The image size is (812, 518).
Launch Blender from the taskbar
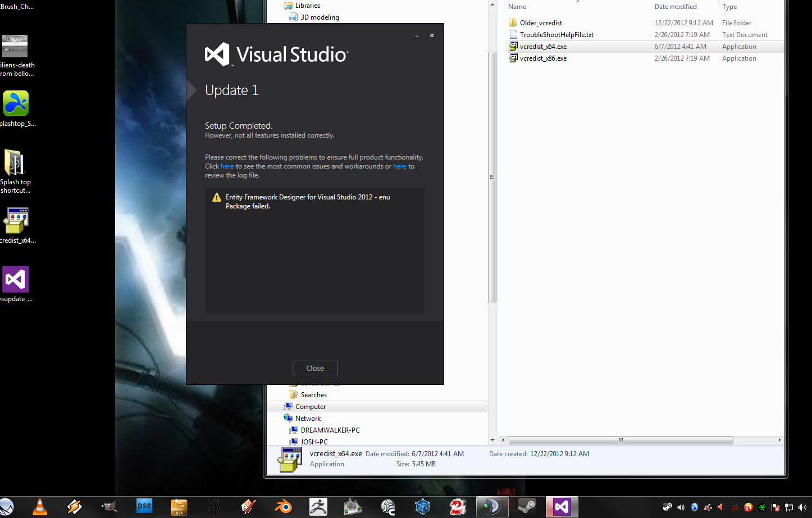tap(284, 507)
